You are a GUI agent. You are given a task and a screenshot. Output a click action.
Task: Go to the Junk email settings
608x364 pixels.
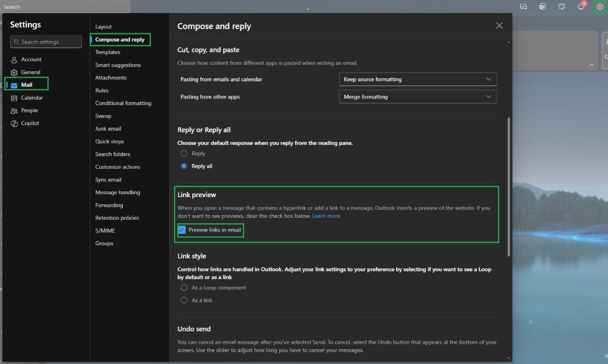tap(108, 129)
